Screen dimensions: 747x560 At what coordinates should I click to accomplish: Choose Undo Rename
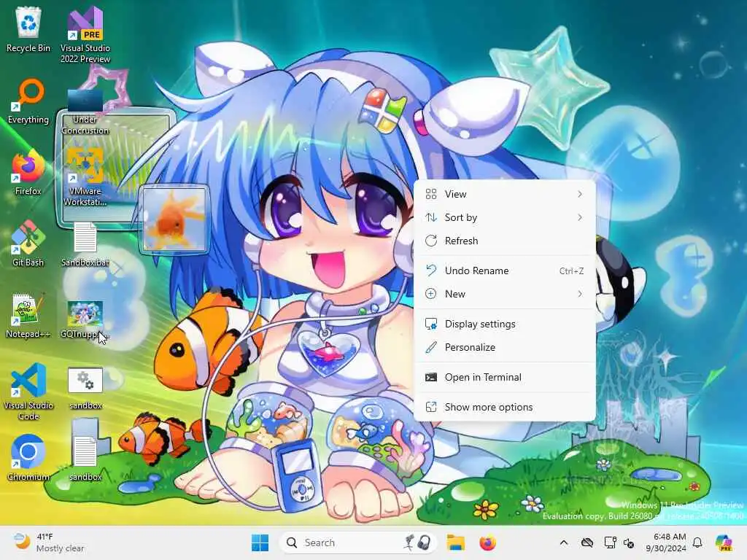tap(505, 271)
